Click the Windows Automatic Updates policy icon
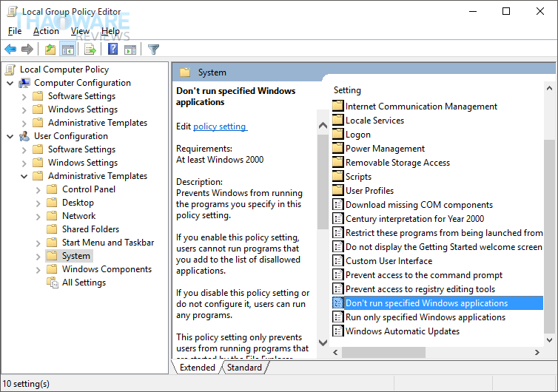This screenshot has height=392, width=558. click(x=337, y=331)
